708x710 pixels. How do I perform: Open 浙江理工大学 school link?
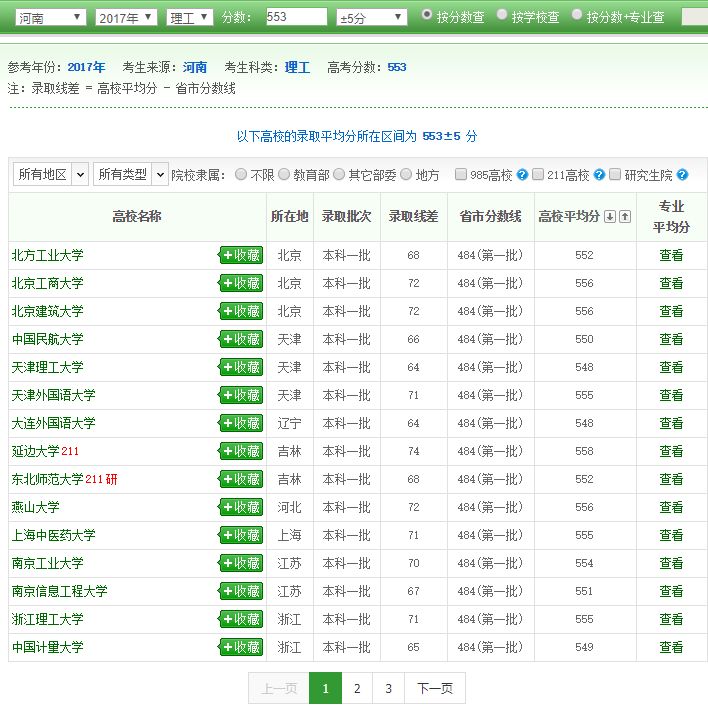pos(48,619)
